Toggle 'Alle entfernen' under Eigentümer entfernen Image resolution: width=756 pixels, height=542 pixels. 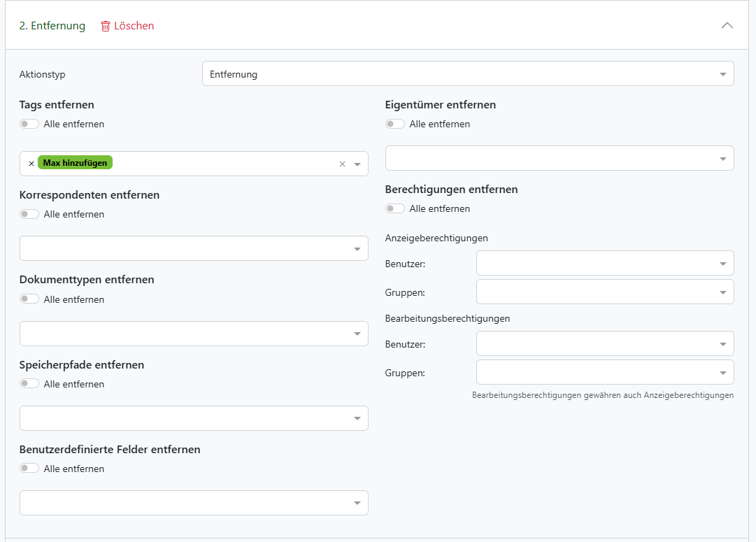coord(395,124)
